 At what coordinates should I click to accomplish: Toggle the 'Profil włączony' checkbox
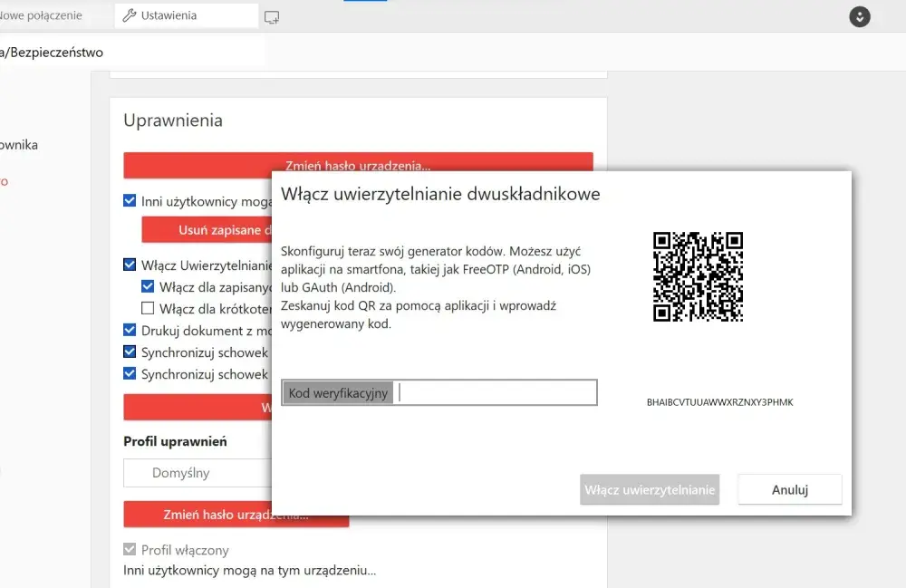coord(130,549)
